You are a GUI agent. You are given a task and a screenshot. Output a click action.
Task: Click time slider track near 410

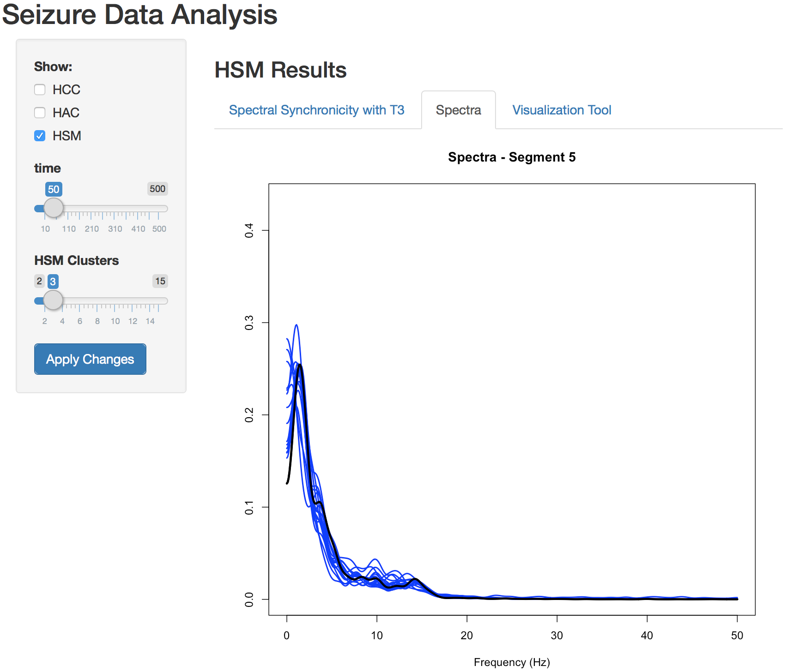tap(138, 209)
